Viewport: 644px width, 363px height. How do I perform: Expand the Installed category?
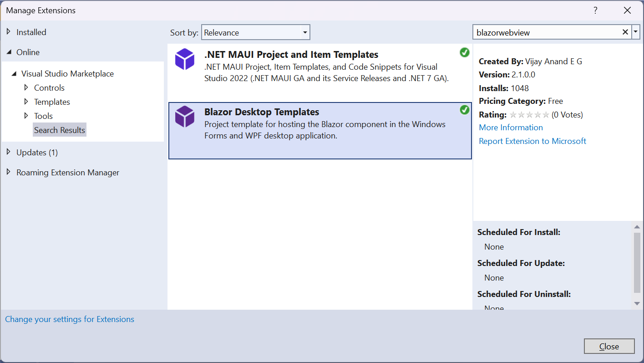(8, 32)
